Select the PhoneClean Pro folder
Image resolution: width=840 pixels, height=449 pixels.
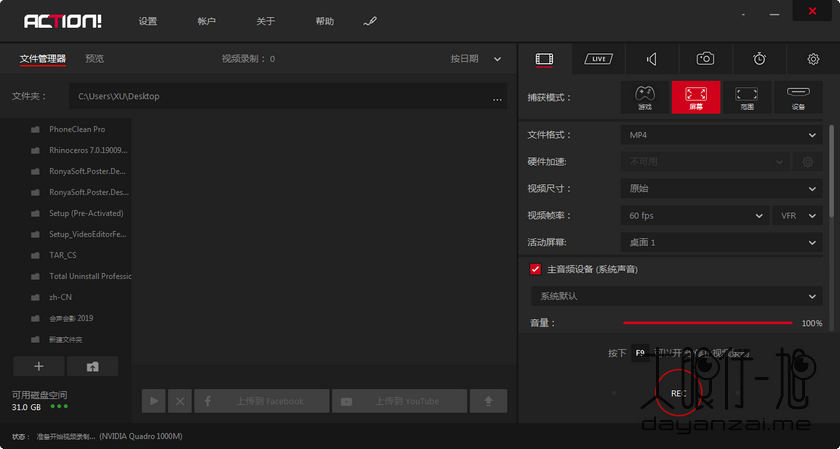point(77,129)
